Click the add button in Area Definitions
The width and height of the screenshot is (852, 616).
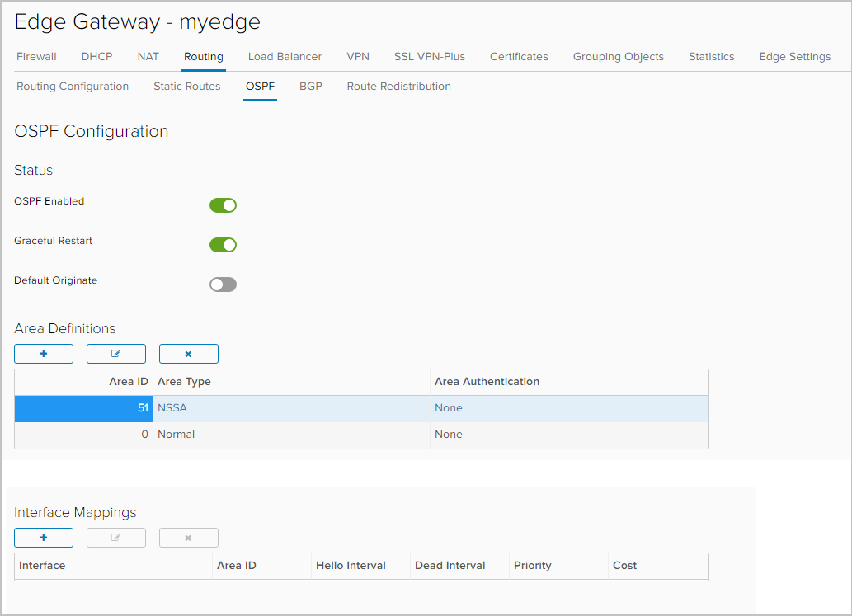click(43, 353)
